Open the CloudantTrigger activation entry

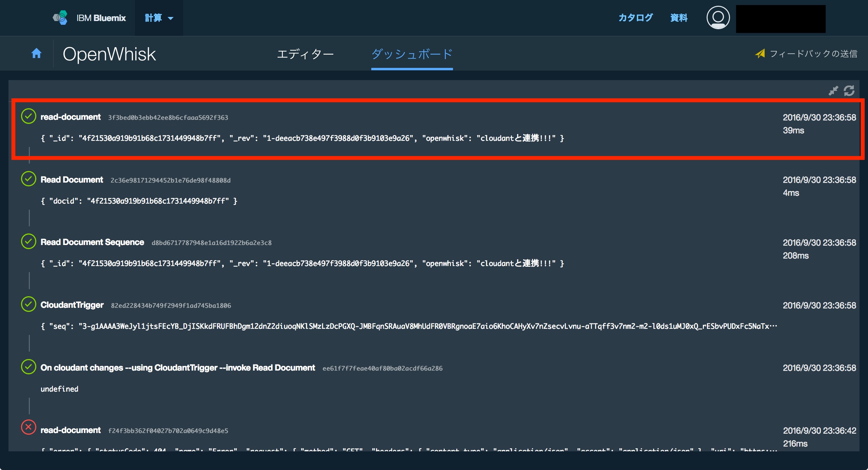click(72, 305)
